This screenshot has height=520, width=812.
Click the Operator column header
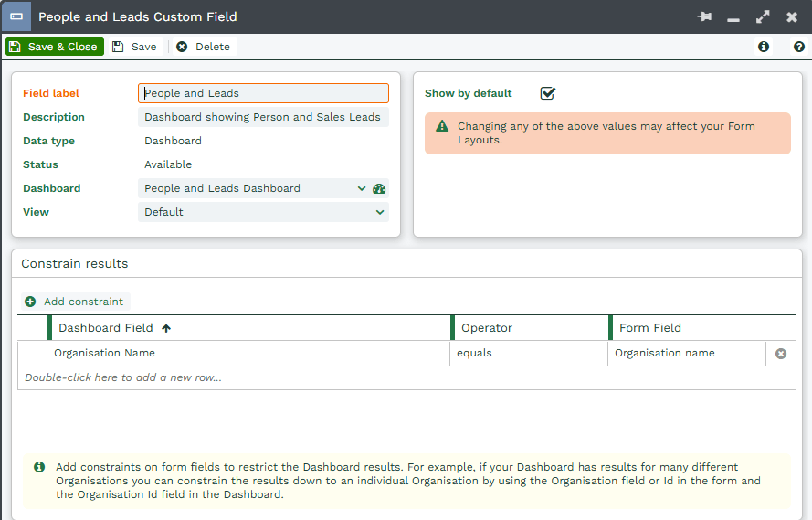coord(487,328)
